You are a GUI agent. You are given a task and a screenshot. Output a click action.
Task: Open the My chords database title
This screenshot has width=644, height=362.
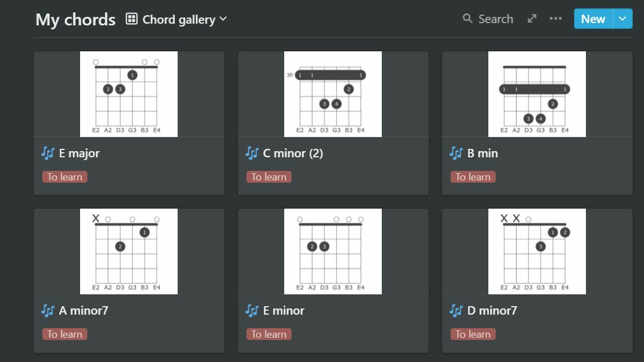point(76,20)
